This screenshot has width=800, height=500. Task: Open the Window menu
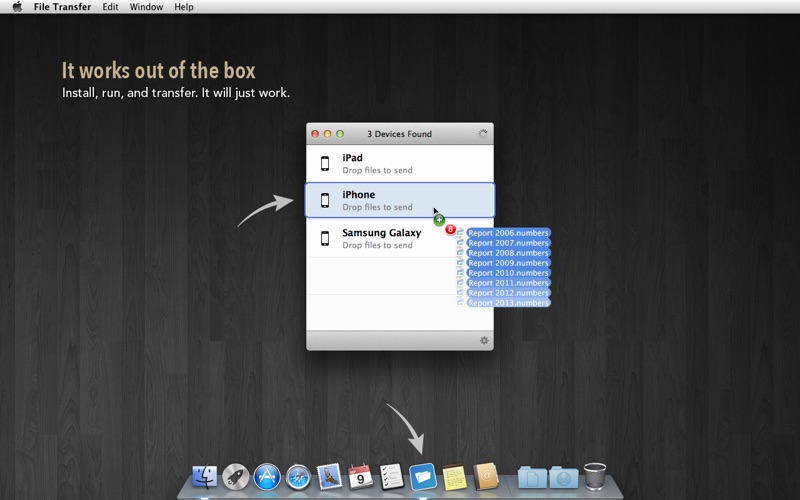[146, 7]
